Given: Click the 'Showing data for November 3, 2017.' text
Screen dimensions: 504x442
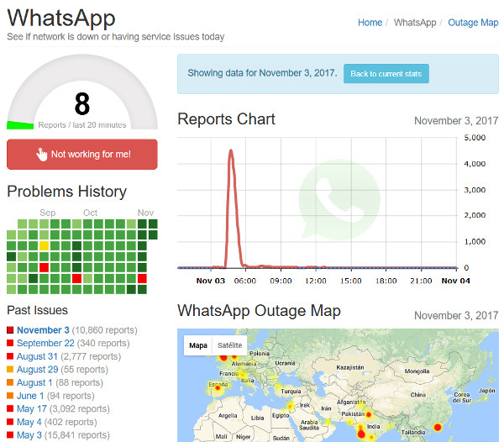Looking at the screenshot, I should pyautogui.click(x=262, y=73).
